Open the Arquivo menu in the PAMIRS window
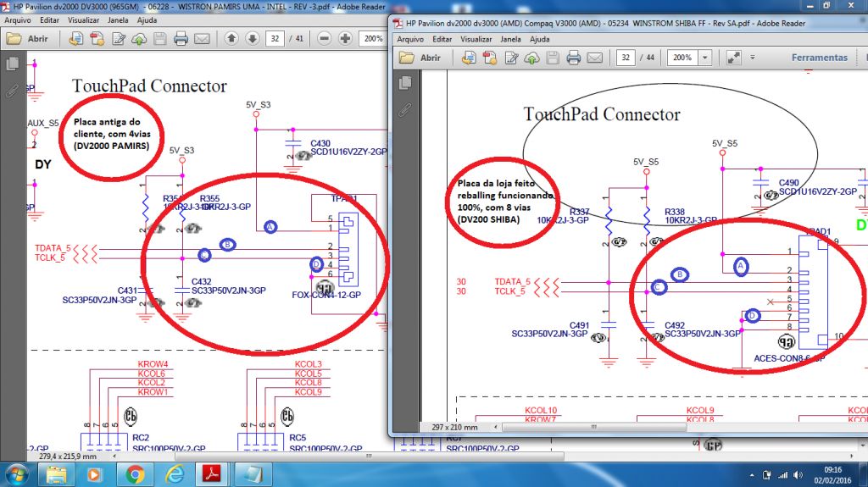This screenshot has height=487, width=868. click(19, 19)
